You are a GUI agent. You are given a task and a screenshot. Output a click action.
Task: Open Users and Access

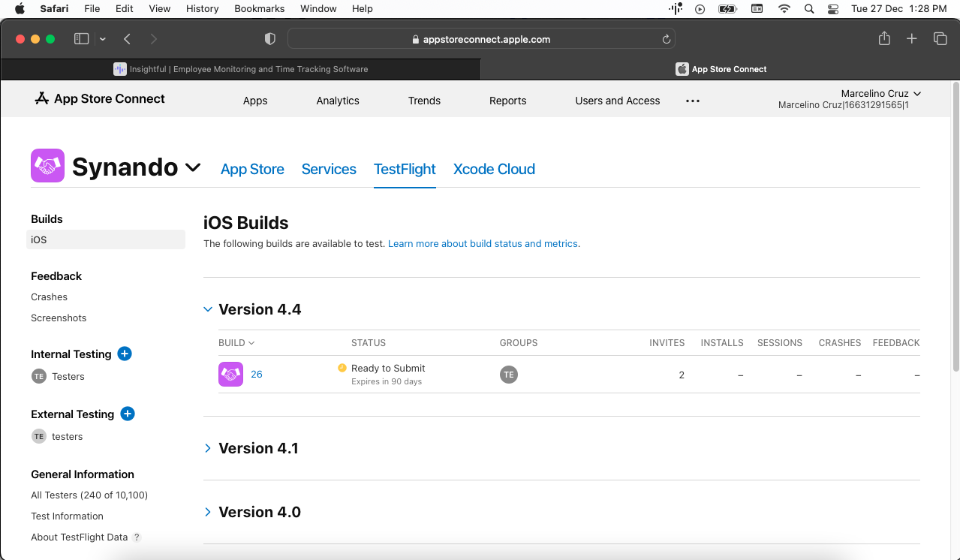(618, 101)
